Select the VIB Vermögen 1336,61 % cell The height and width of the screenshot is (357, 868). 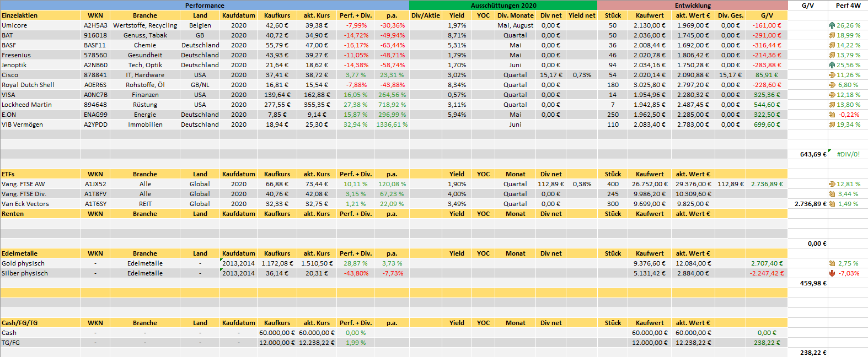click(392, 125)
